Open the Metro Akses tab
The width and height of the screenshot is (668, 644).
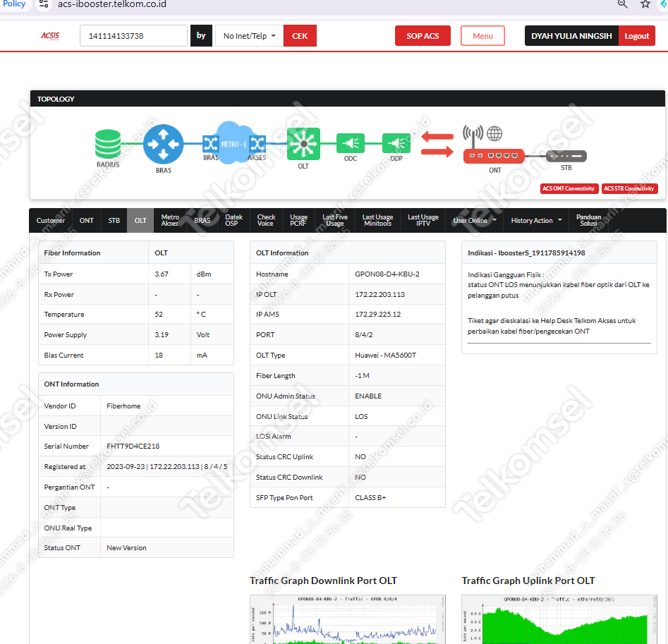click(x=170, y=221)
